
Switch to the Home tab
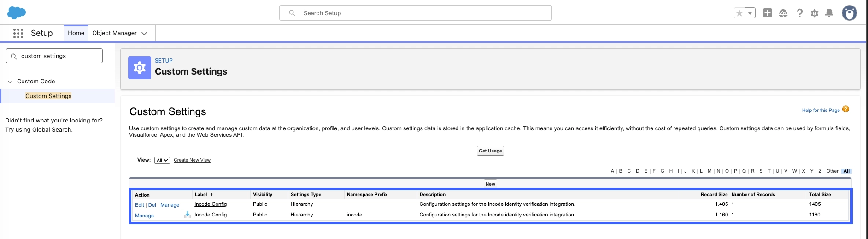coord(76,33)
